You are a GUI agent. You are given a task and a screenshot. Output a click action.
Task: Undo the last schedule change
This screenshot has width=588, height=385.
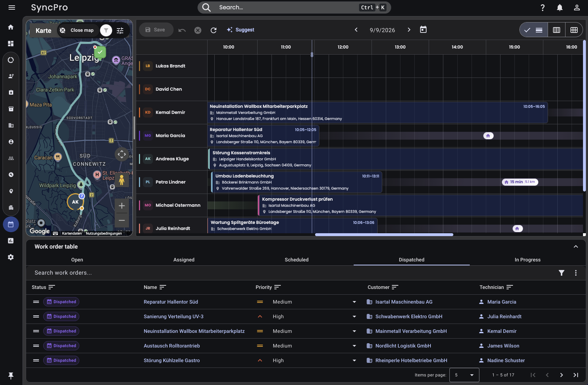182,30
